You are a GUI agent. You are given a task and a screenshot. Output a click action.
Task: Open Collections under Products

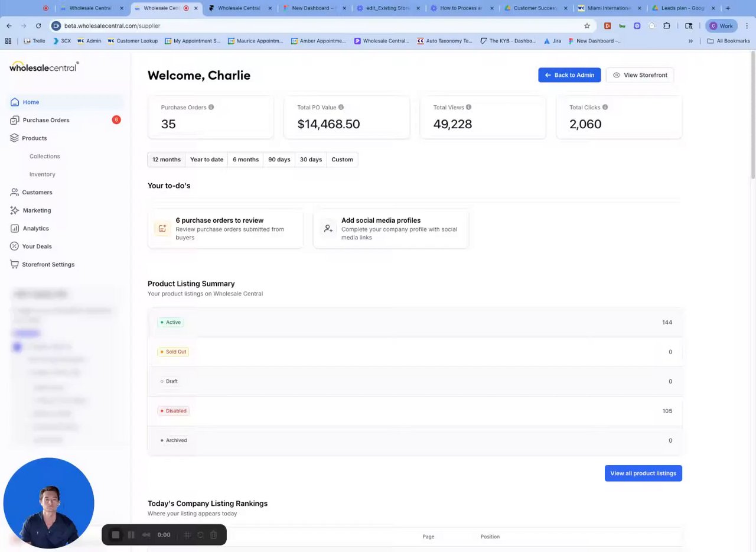[x=45, y=156]
